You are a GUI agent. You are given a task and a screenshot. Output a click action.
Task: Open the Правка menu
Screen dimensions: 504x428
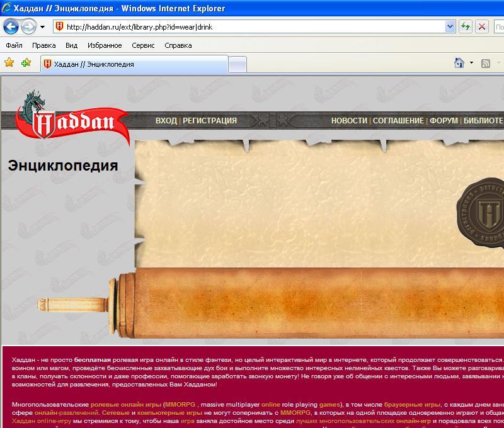pyautogui.click(x=43, y=45)
